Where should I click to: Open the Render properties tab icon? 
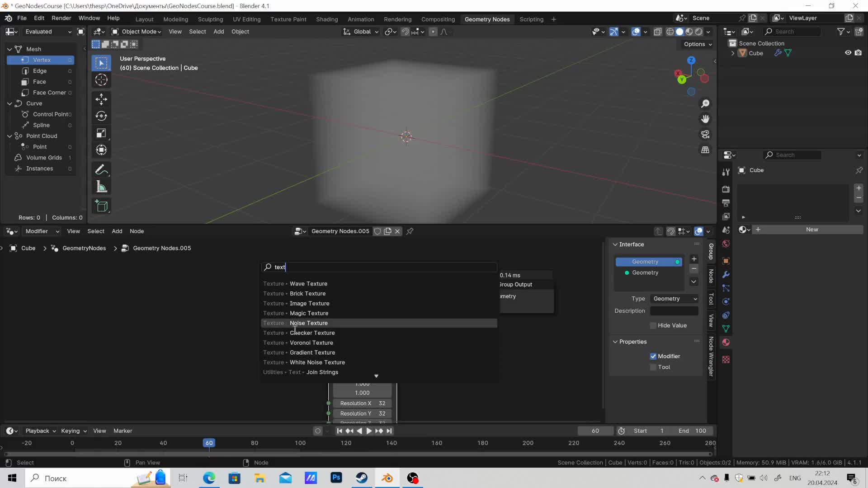pos(726,189)
